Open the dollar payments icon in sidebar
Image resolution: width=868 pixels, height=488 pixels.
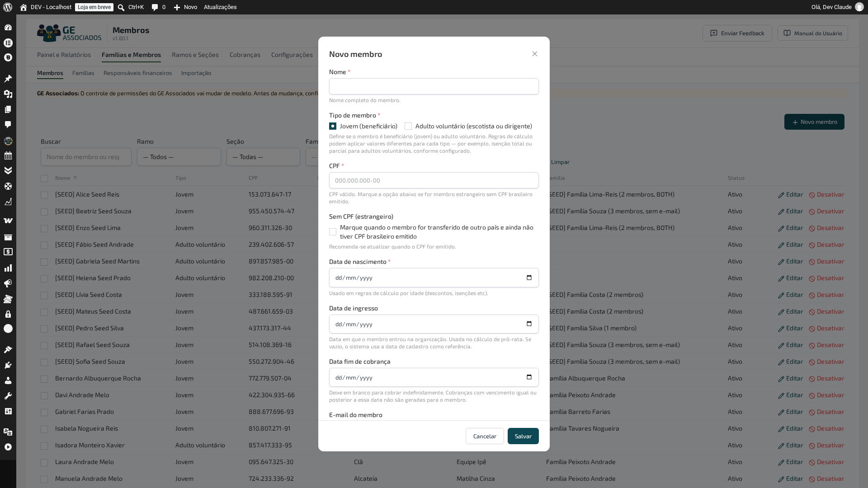click(x=8, y=252)
